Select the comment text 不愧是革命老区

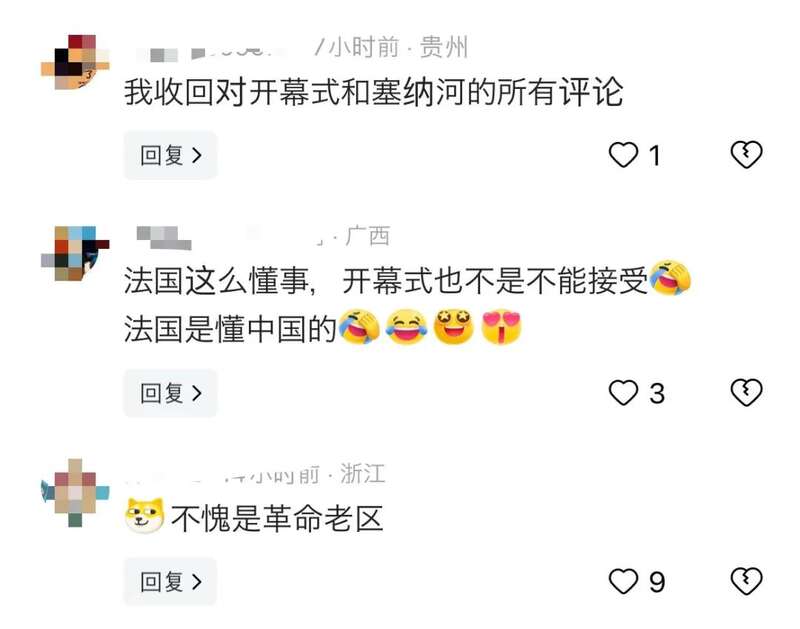click(277, 518)
